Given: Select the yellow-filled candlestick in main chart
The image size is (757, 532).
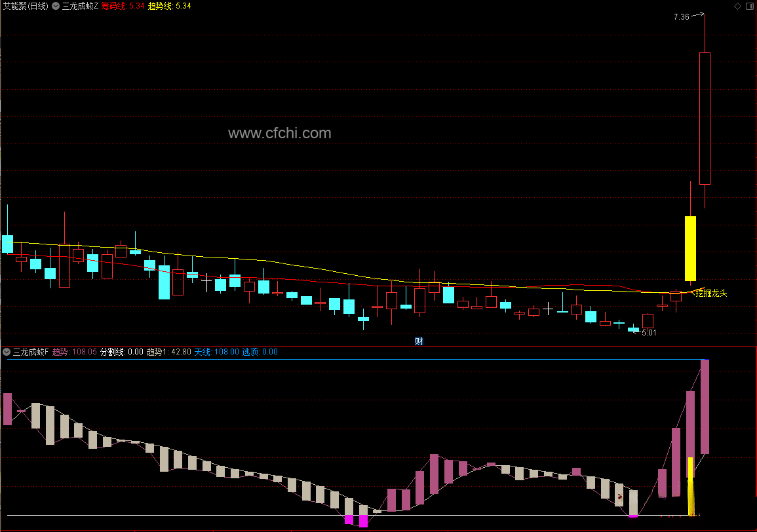Looking at the screenshot, I should (690, 248).
